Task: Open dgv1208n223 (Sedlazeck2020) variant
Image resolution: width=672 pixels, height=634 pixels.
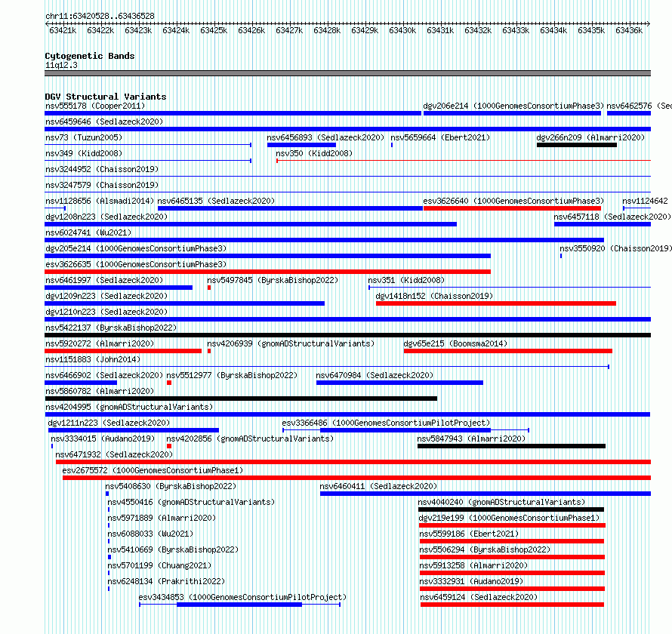Action: (106, 217)
